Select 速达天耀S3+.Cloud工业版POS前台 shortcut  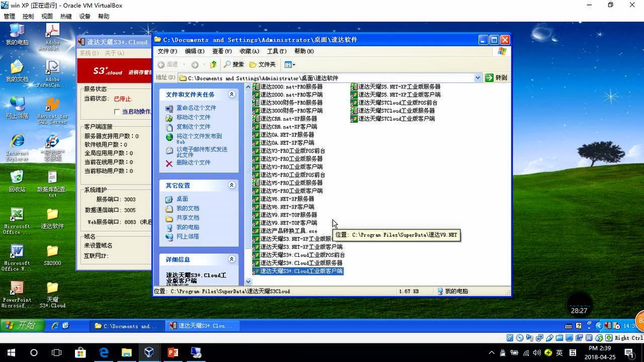click(x=299, y=255)
